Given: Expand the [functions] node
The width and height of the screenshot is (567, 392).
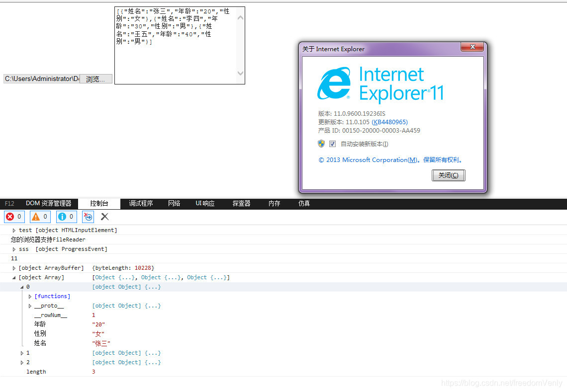Looking at the screenshot, I should click(x=30, y=296).
